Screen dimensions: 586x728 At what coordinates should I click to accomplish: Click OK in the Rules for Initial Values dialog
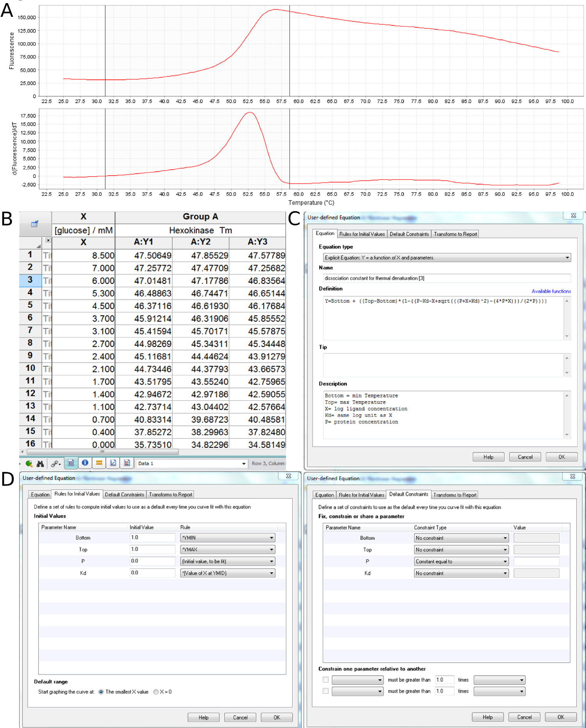277,717
